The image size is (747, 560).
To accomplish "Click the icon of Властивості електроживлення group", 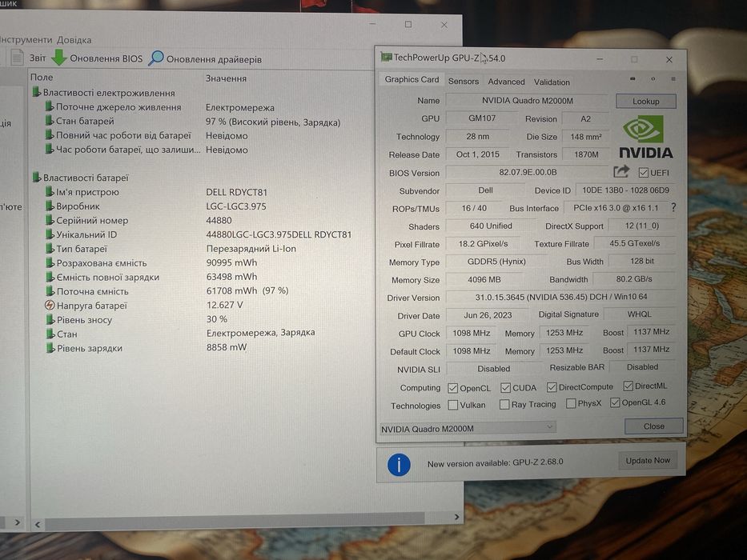I will click(x=36, y=92).
